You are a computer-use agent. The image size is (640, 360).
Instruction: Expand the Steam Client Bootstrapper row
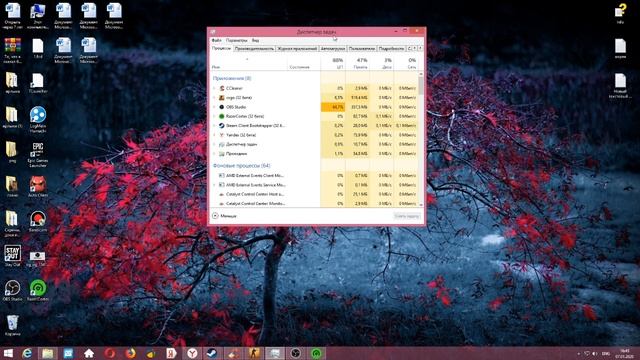(214, 126)
